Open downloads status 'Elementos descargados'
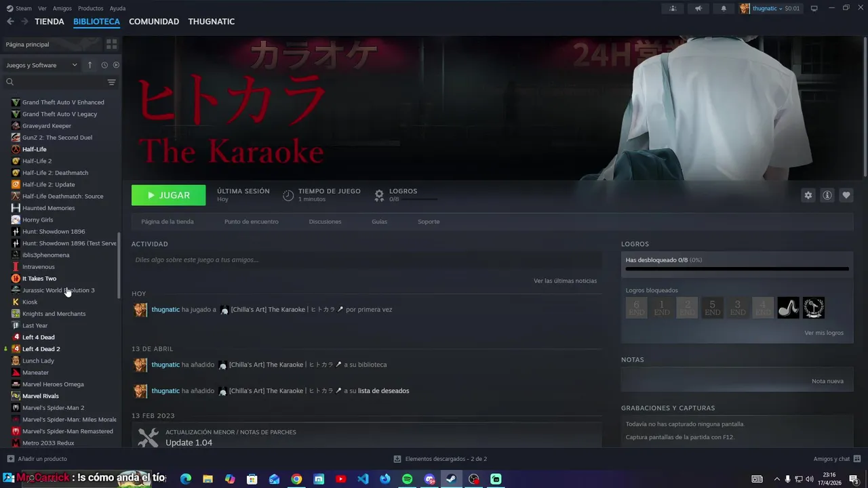Viewport: 868px width, 488px height. pos(440,459)
